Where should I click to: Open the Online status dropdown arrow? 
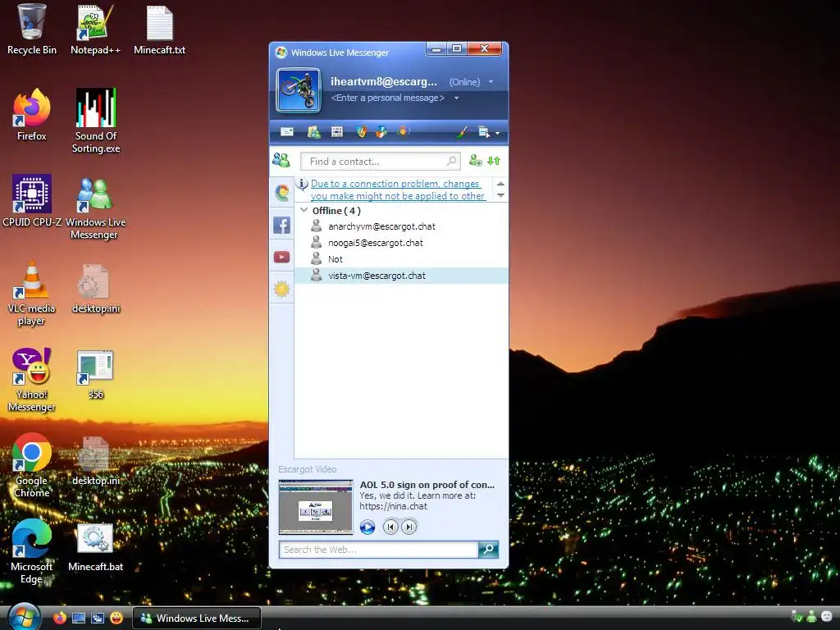click(x=491, y=82)
